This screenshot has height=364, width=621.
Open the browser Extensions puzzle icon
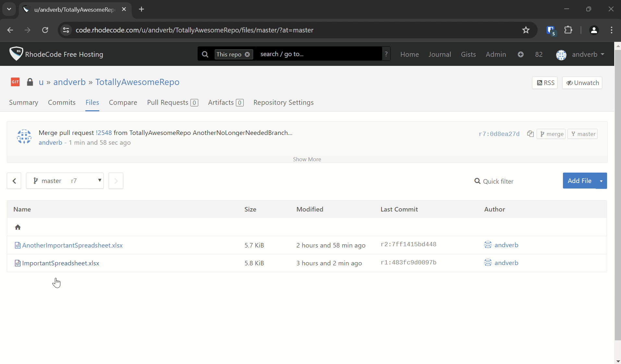568,30
